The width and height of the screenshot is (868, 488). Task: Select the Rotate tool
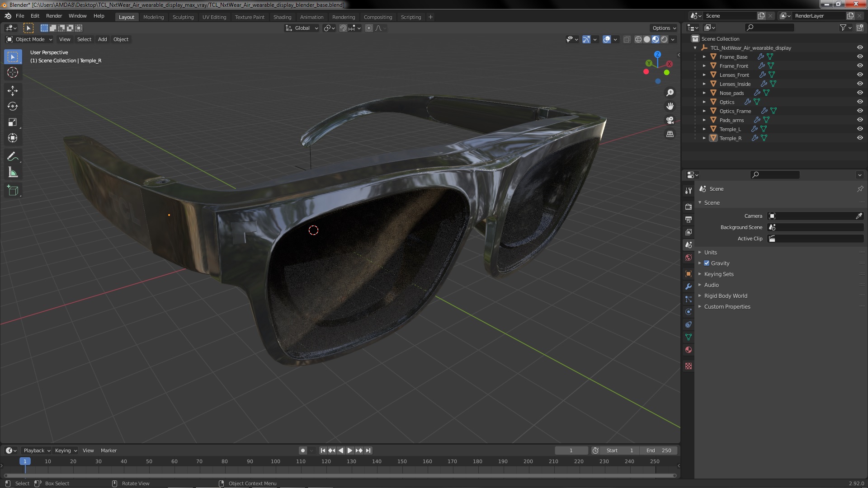(13, 107)
